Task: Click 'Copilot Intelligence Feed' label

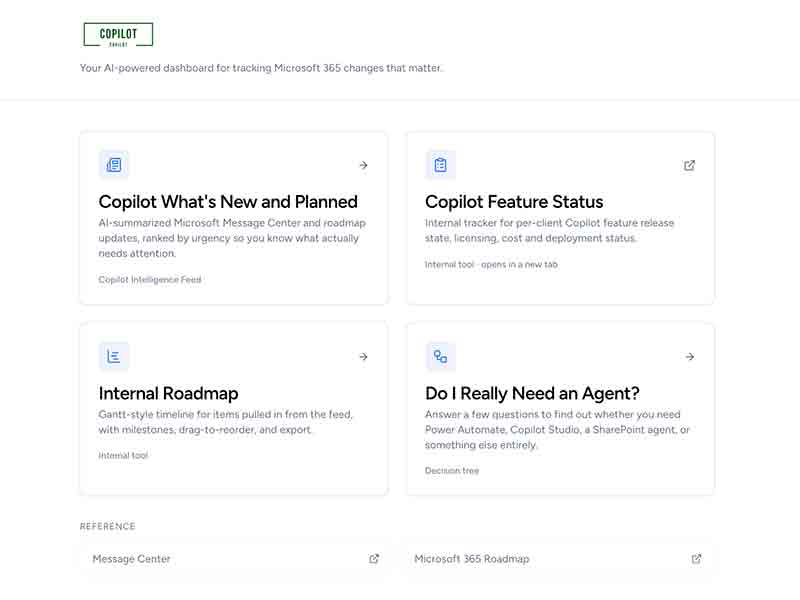Action: click(150, 280)
